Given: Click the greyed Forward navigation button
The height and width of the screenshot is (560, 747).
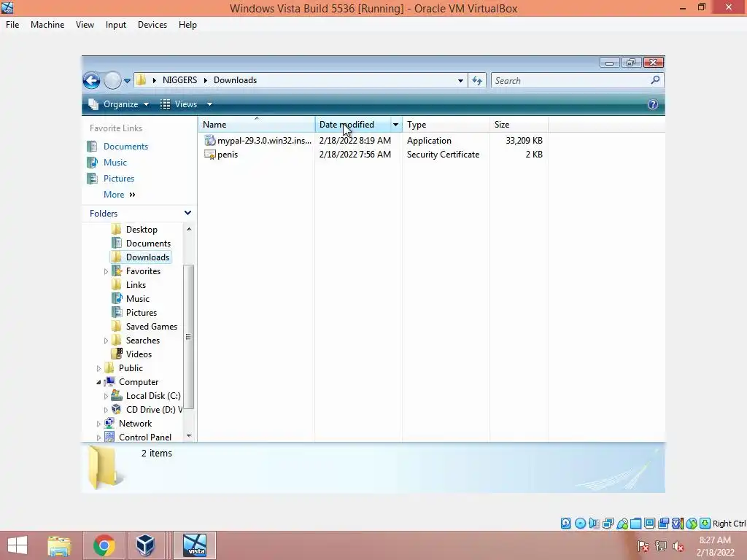Looking at the screenshot, I should tap(112, 80).
